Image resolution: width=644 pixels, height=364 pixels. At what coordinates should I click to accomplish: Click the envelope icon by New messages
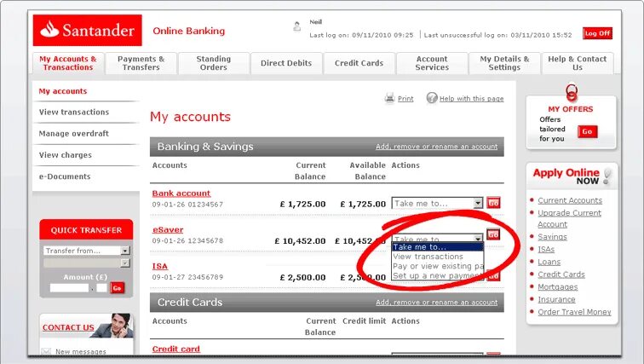(46, 352)
